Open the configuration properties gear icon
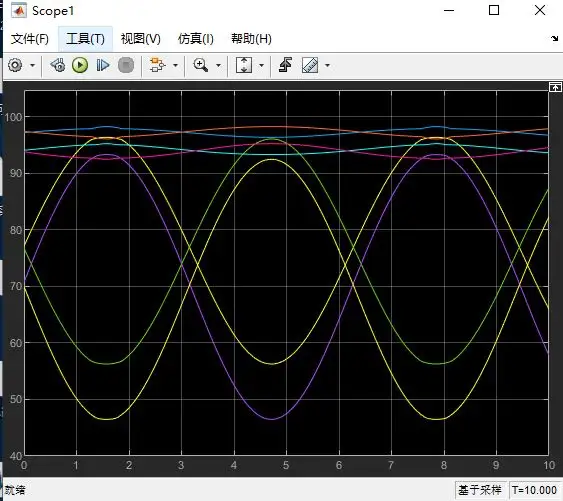The height and width of the screenshot is (501, 563). 15,65
